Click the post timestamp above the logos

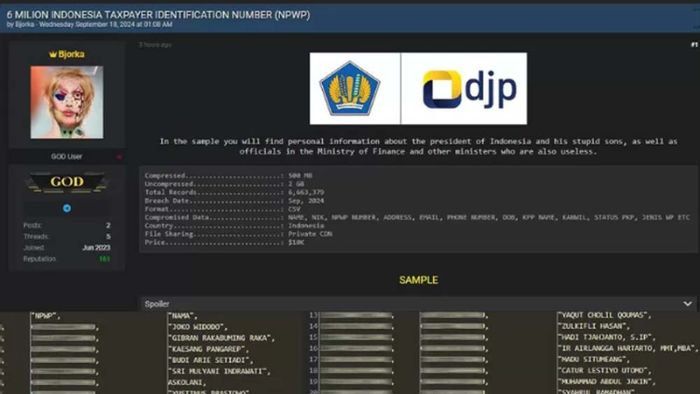coord(155,45)
